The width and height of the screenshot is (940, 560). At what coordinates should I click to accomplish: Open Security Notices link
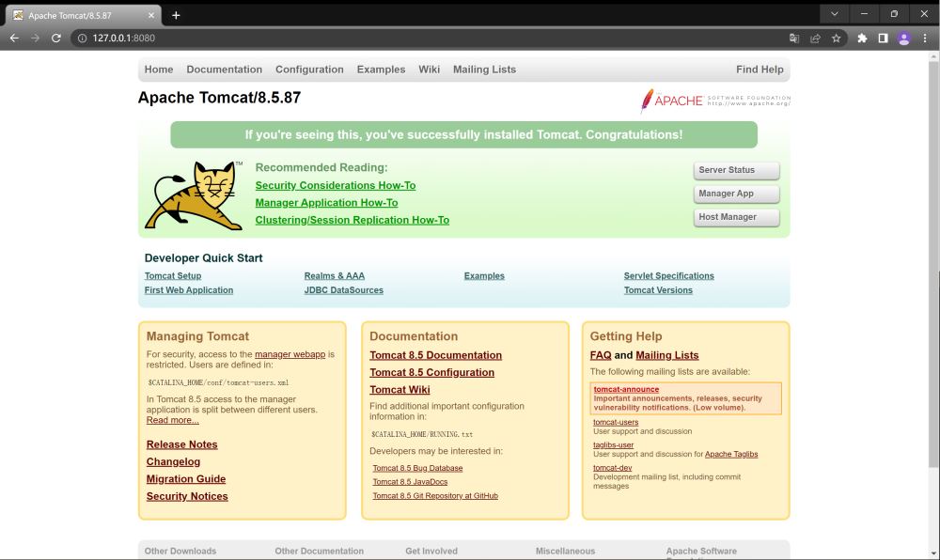(187, 496)
